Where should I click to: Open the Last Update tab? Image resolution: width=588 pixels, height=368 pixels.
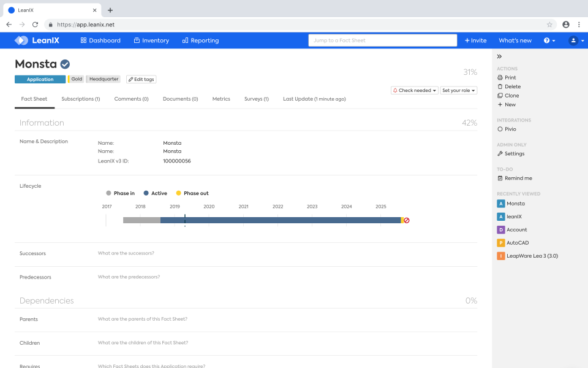pyautogui.click(x=314, y=99)
